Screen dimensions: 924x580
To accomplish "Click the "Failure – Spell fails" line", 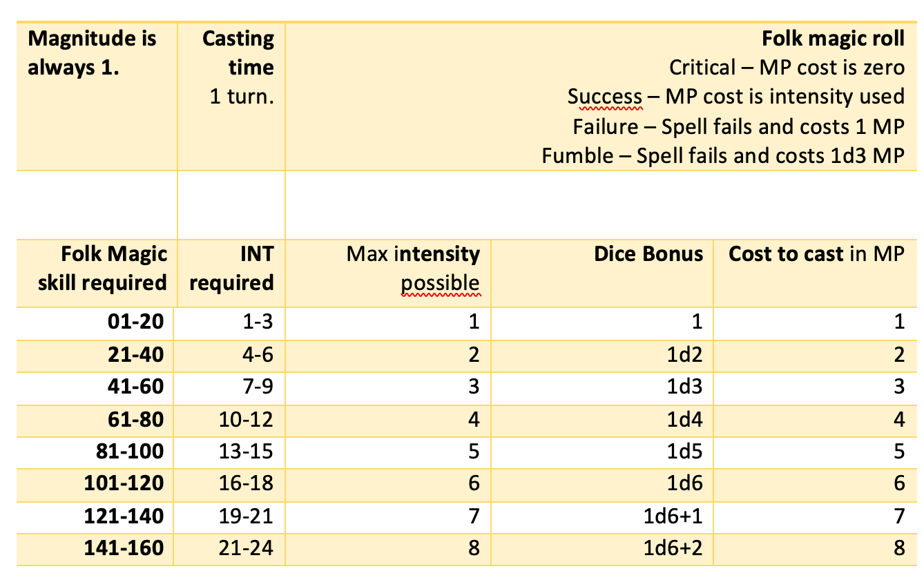I will (738, 126).
